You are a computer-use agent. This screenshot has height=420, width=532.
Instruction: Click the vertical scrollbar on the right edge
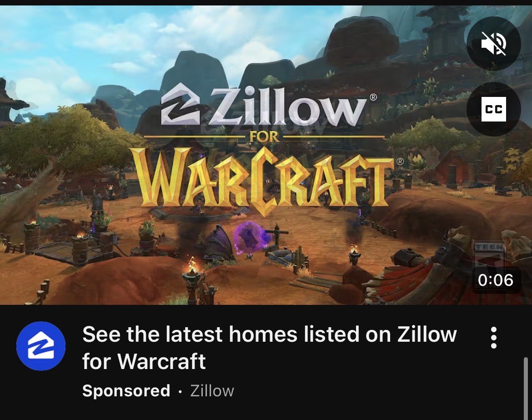point(526,387)
